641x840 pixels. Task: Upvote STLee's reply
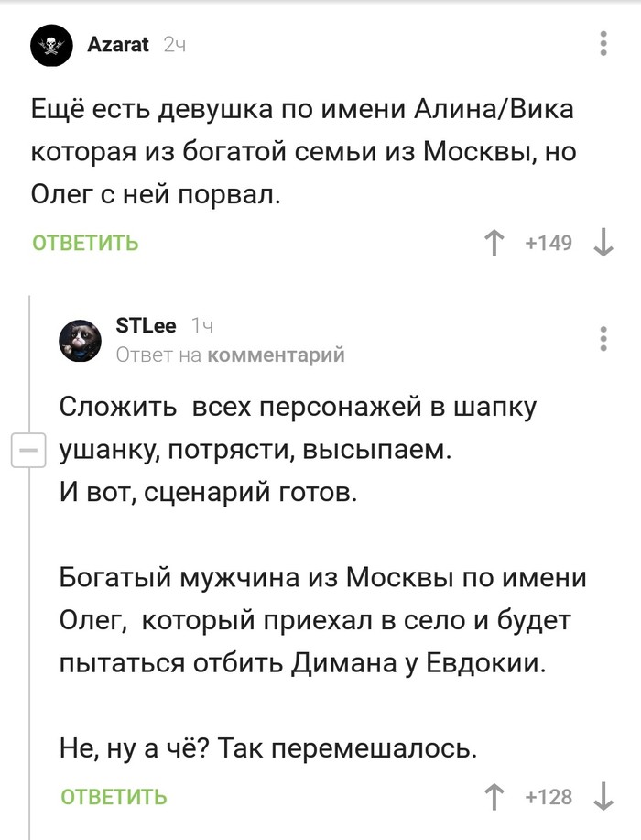click(x=494, y=796)
